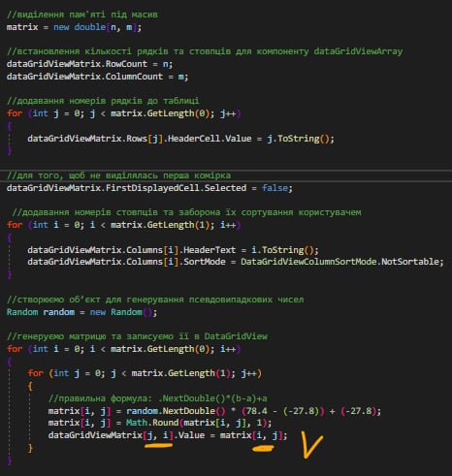Click the comment "//виділення пам'яті під масив"
The width and height of the screenshot is (452, 476).
(x=82, y=15)
